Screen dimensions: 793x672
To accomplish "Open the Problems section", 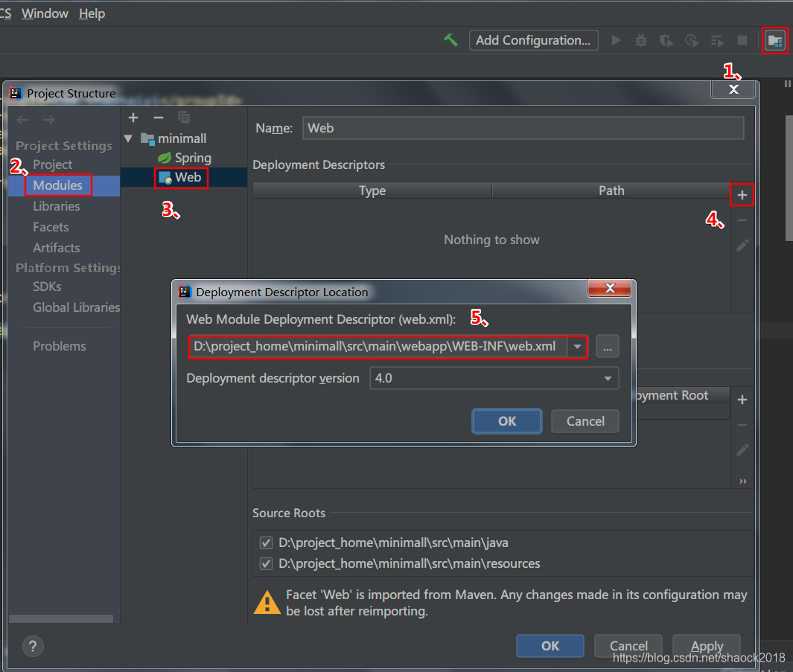I will click(x=59, y=346).
